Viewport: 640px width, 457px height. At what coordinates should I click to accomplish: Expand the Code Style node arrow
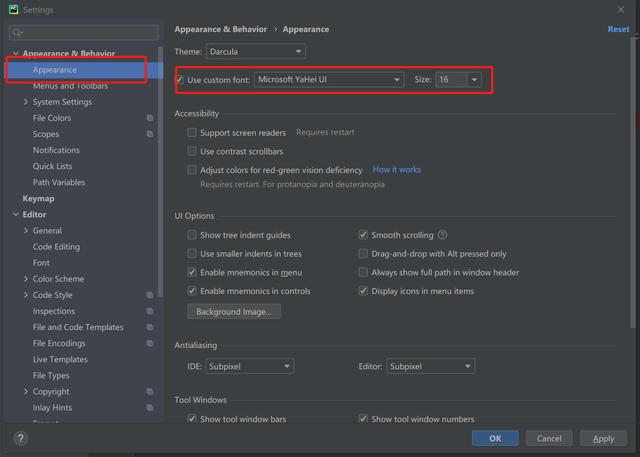click(26, 295)
